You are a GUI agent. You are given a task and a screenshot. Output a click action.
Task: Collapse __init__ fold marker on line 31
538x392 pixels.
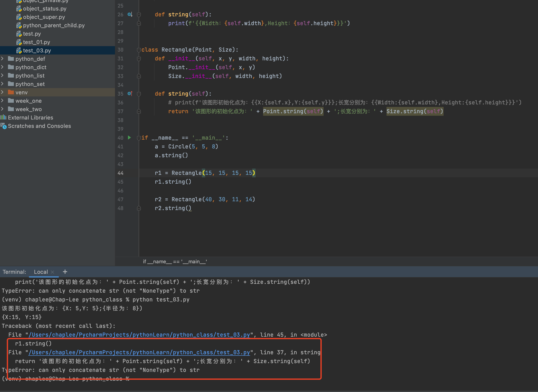click(x=139, y=59)
